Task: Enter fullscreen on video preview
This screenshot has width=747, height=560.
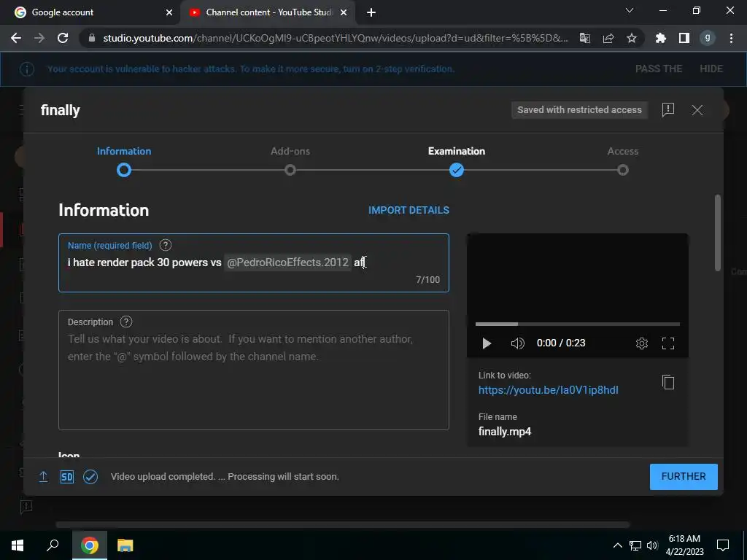Action: click(x=668, y=343)
